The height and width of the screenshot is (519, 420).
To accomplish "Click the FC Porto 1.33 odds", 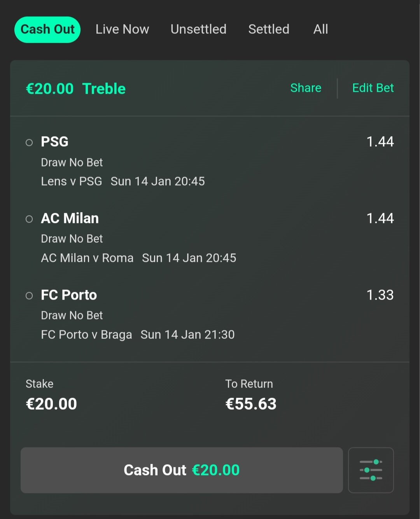I will pos(380,295).
